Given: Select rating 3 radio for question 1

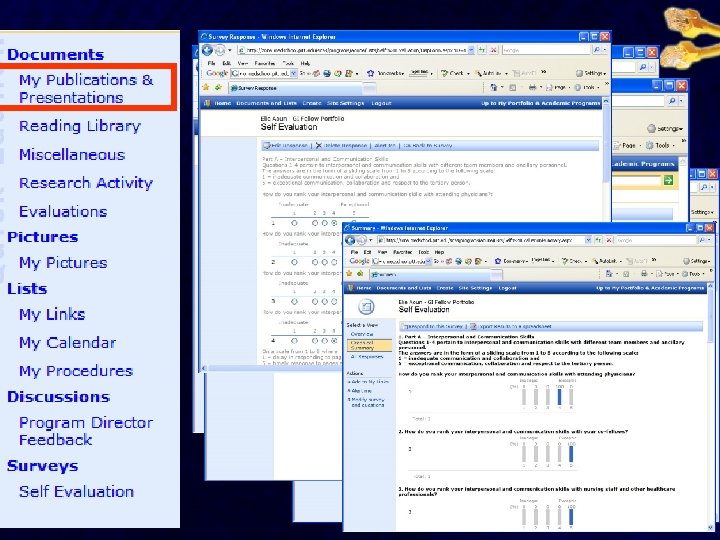Looking at the screenshot, I should coord(324,223).
